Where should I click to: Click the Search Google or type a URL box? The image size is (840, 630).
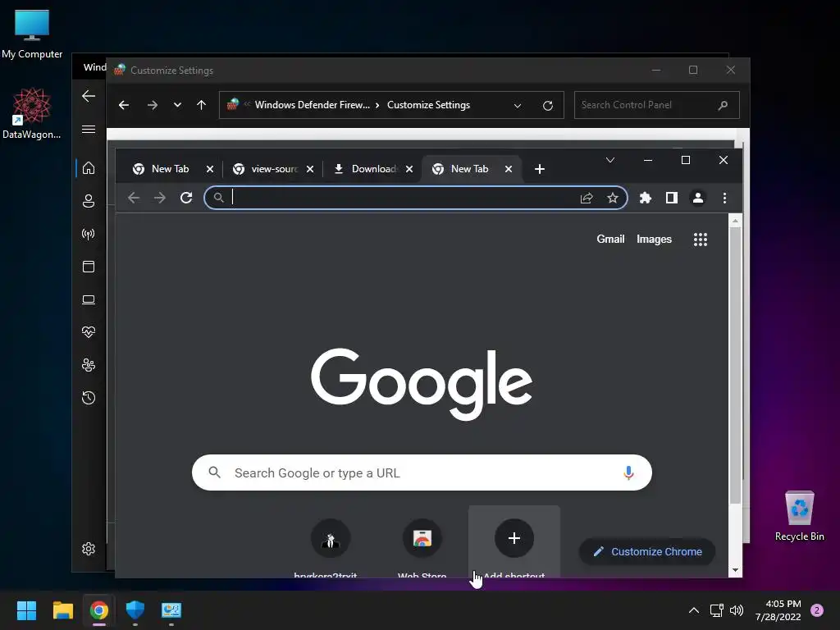422,472
